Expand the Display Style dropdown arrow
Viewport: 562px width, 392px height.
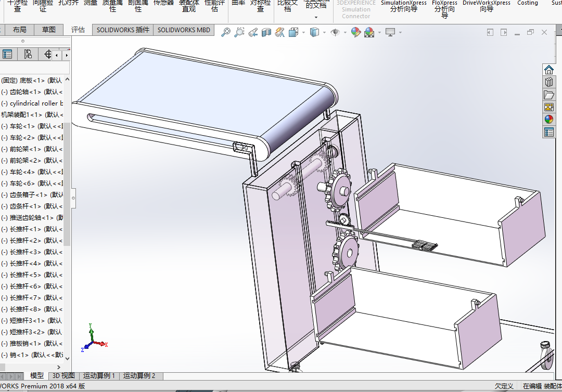tap(324, 32)
